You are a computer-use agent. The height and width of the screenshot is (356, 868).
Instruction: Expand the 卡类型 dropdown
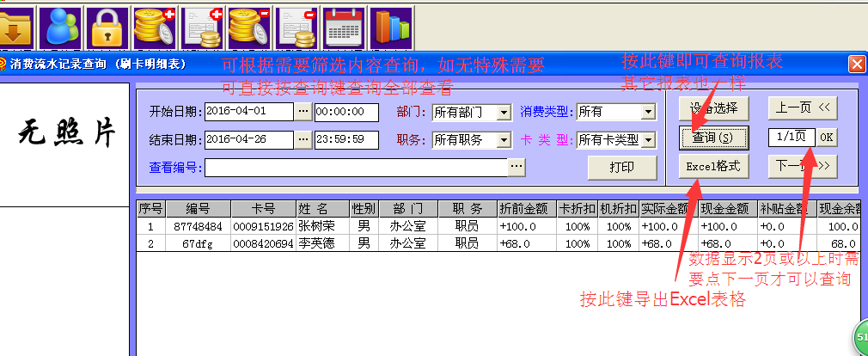(x=648, y=141)
